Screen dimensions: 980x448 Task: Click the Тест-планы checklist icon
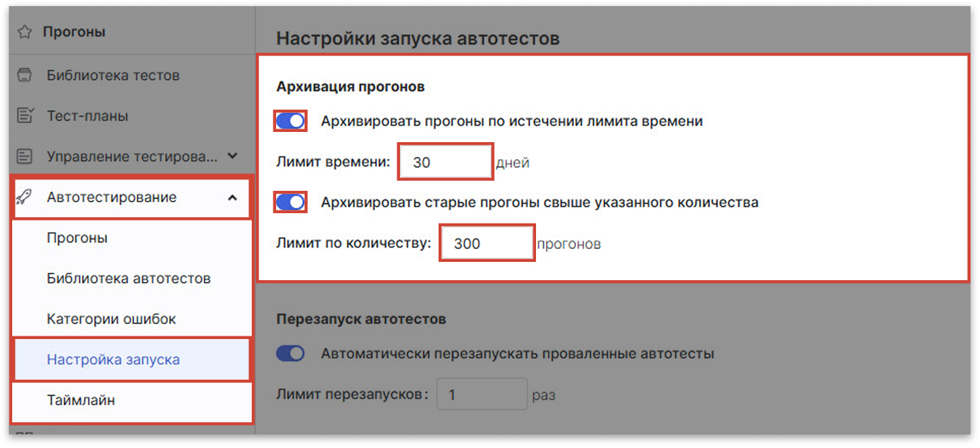click(24, 116)
